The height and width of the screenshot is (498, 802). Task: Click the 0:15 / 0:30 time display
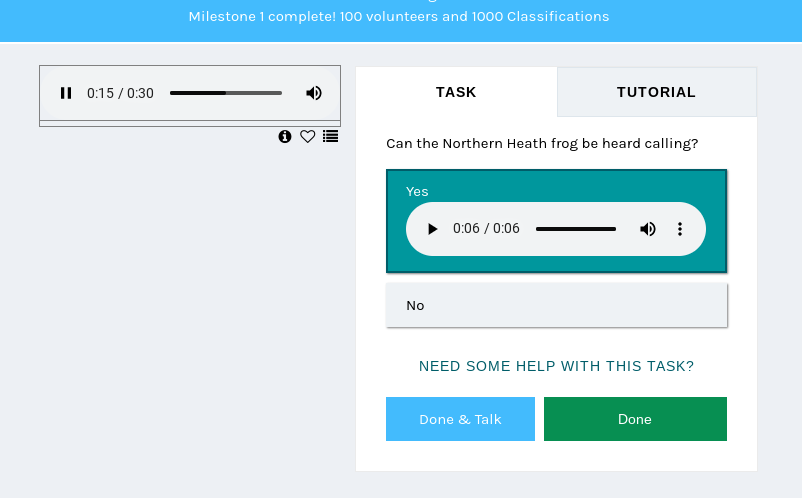click(x=120, y=93)
